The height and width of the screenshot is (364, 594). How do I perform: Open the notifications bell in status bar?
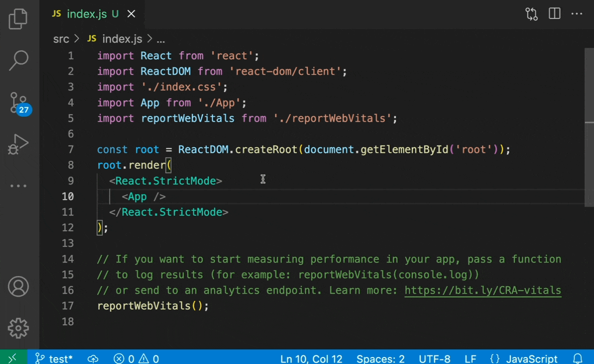578,358
